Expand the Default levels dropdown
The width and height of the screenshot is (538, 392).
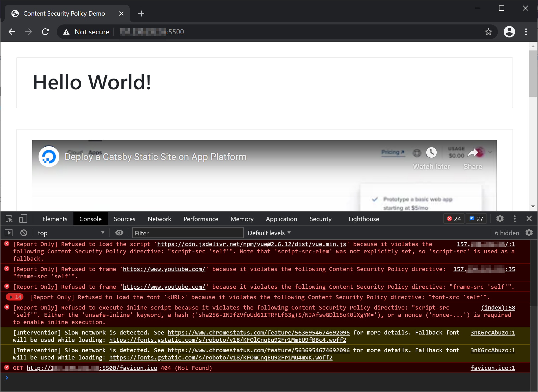tap(270, 233)
